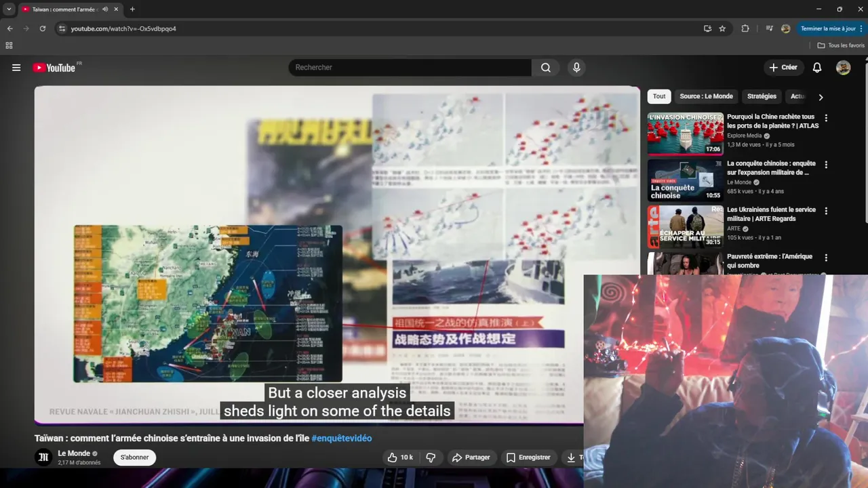868x488 pixels.
Task: Open media controls icon in toolbar
Action: 769,28
